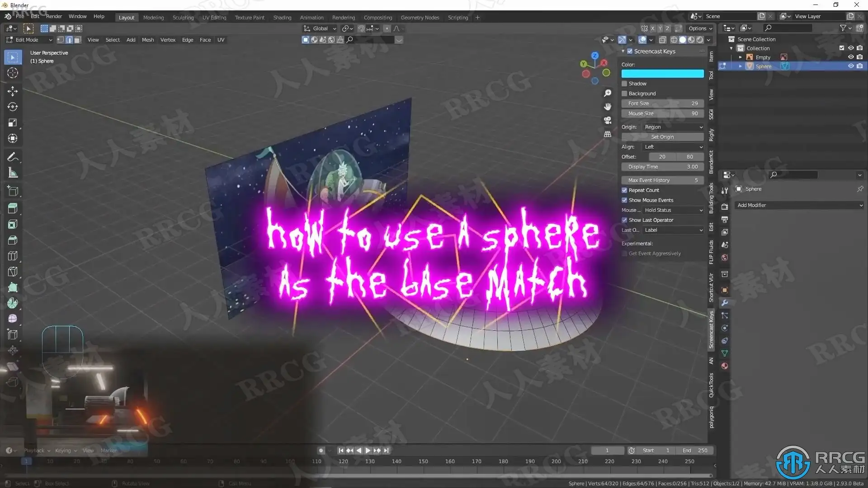
Task: Uncheck the Repeat Count option
Action: click(624, 190)
